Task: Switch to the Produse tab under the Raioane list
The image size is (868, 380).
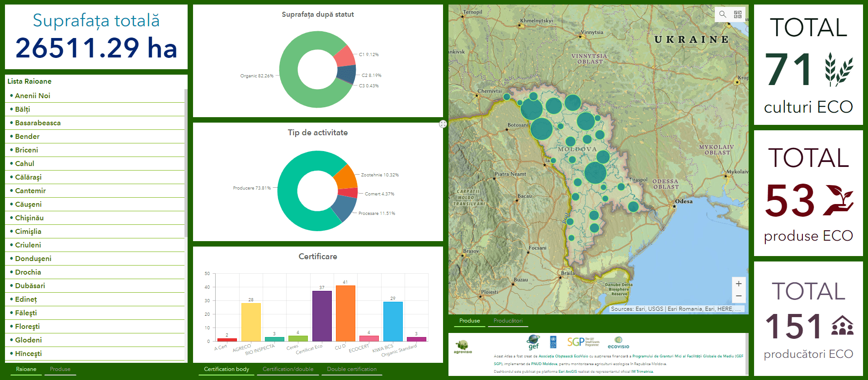Action: pyautogui.click(x=60, y=369)
